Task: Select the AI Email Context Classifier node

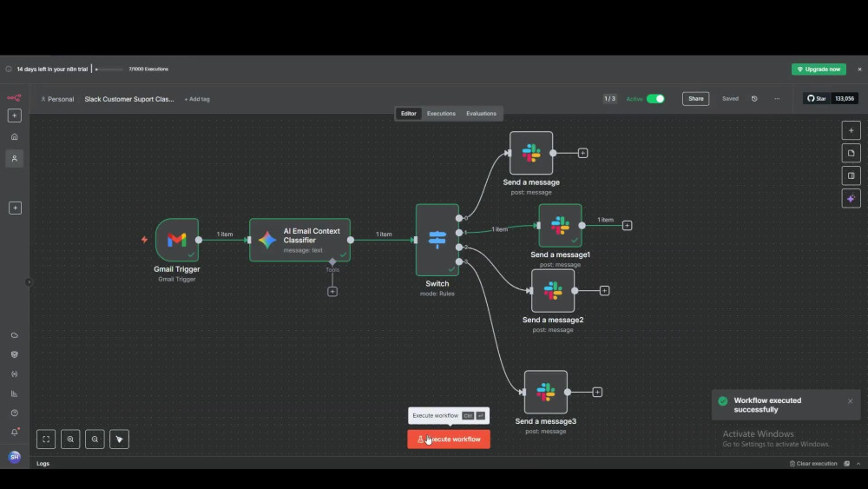Action: (x=299, y=240)
